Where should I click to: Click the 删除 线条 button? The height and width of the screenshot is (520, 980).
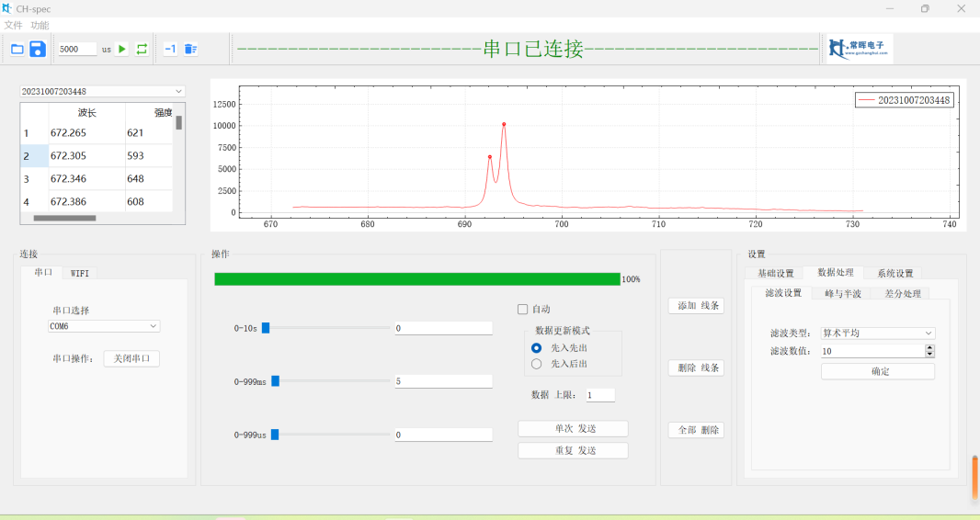[696, 367]
